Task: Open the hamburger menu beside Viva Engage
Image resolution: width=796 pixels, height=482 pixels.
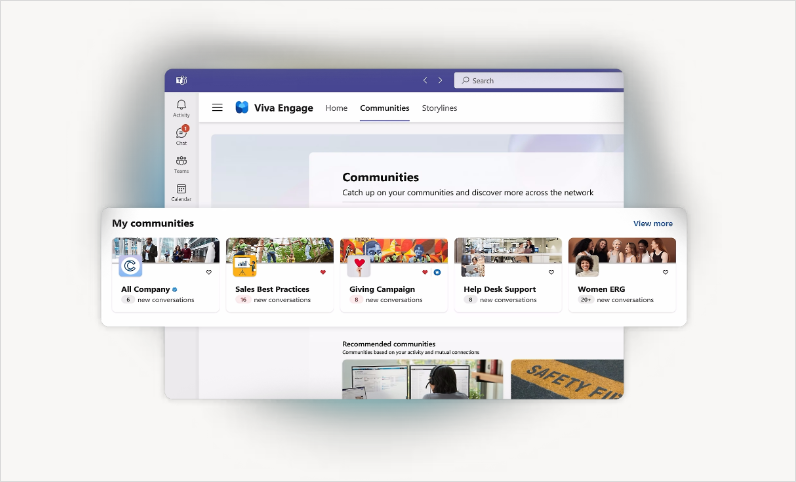Action: pyautogui.click(x=217, y=108)
